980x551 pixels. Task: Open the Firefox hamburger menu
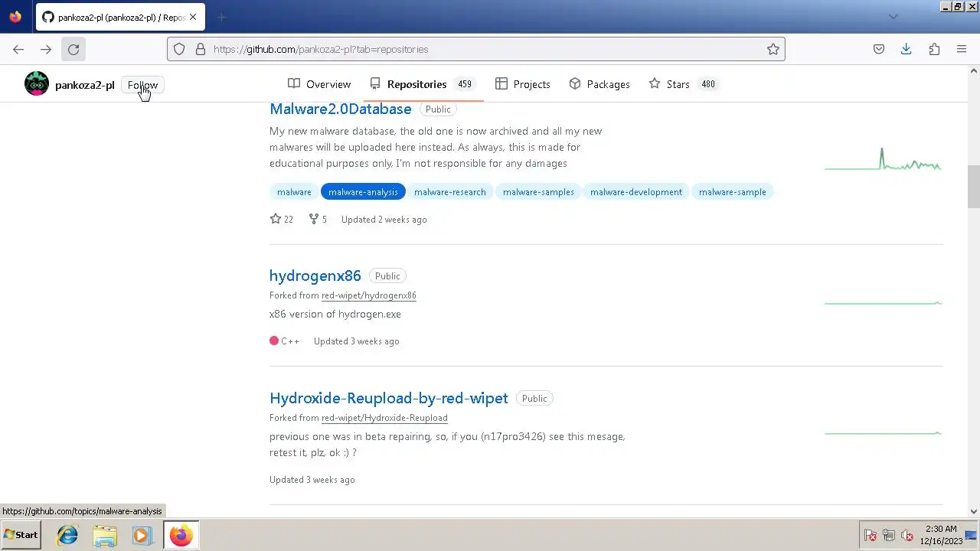click(x=962, y=49)
